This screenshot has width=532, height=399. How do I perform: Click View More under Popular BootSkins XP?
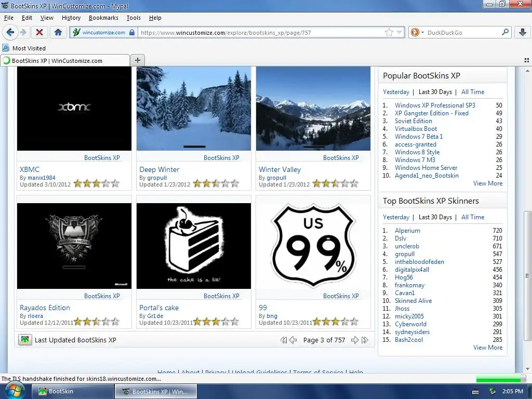click(487, 183)
